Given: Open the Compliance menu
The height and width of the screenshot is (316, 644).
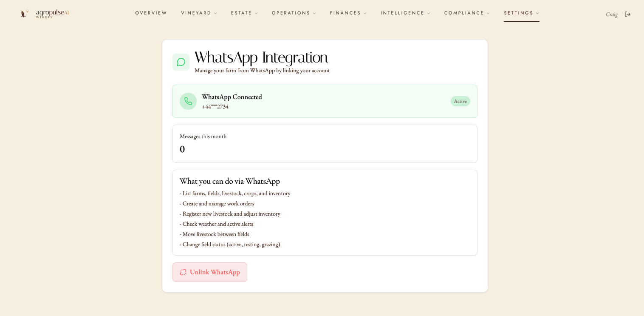Looking at the screenshot, I should coord(467,13).
